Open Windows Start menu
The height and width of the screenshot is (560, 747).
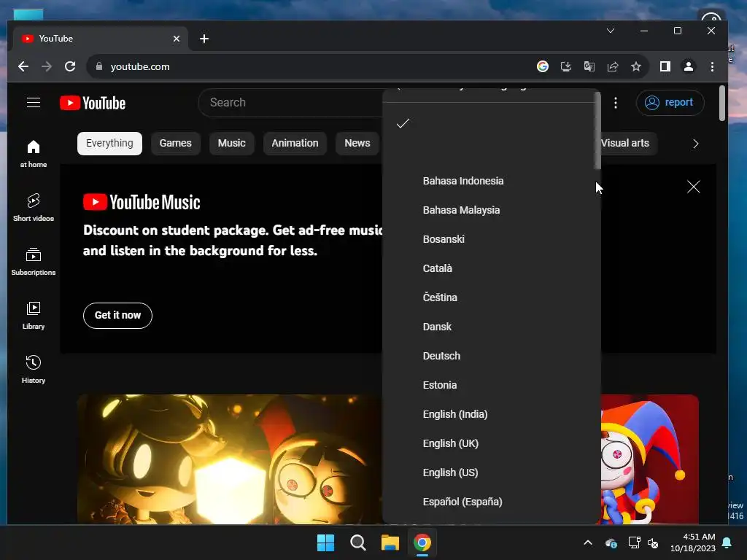326,542
